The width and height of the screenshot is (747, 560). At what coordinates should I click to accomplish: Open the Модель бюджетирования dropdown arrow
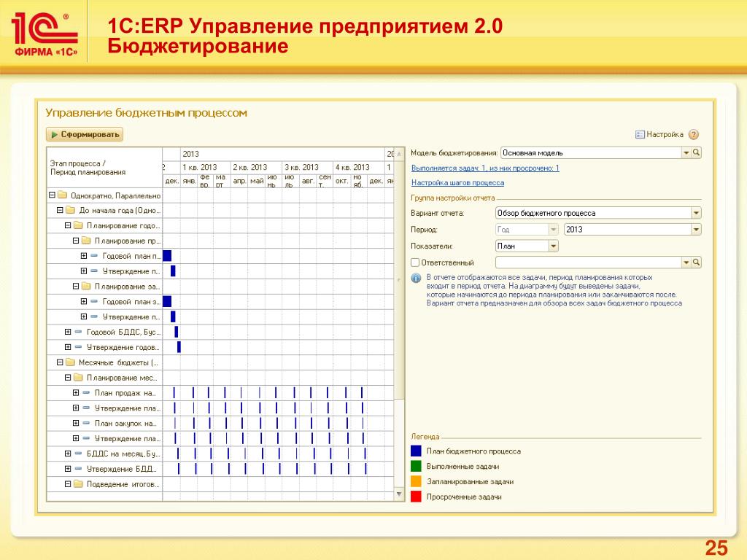point(686,153)
